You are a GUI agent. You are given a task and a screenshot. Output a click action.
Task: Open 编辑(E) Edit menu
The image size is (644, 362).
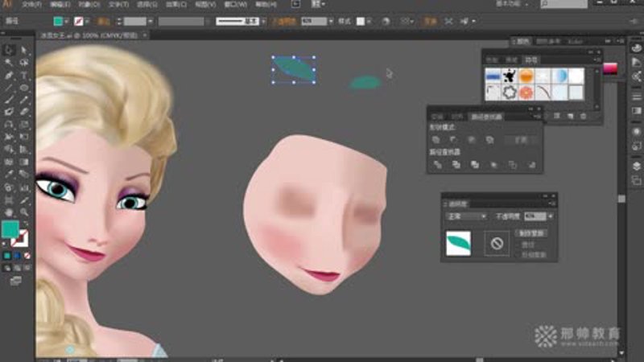coord(60,4)
